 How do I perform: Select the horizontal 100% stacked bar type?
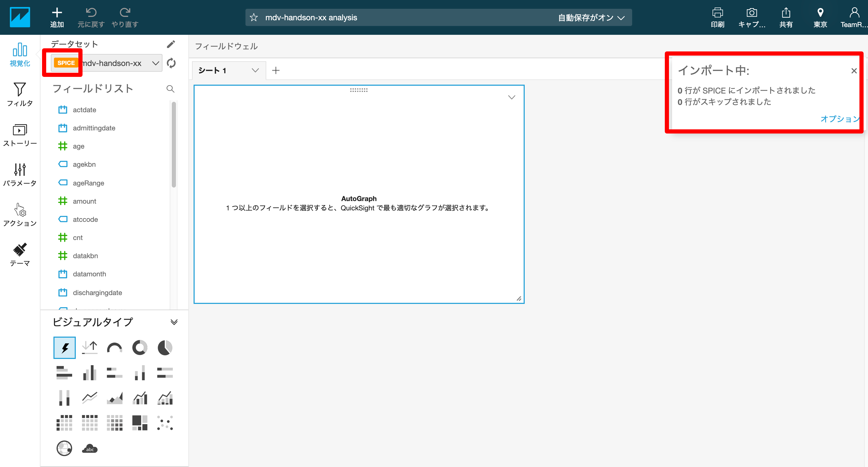click(x=165, y=373)
